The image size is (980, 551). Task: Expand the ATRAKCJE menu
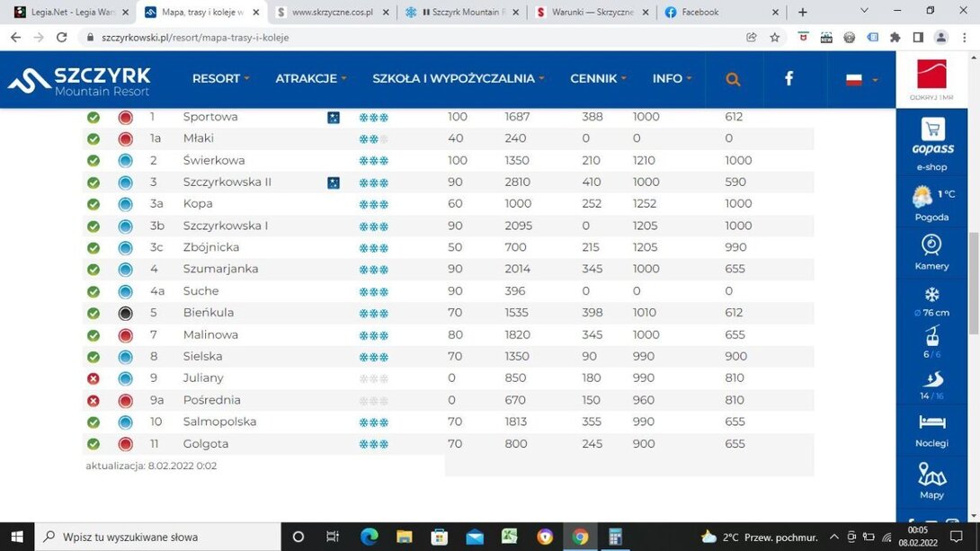310,79
